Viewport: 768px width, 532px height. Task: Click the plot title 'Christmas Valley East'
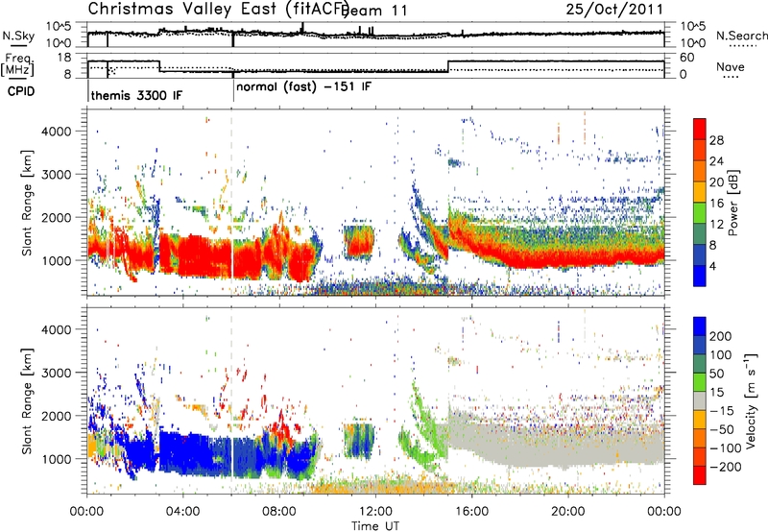click(x=182, y=9)
